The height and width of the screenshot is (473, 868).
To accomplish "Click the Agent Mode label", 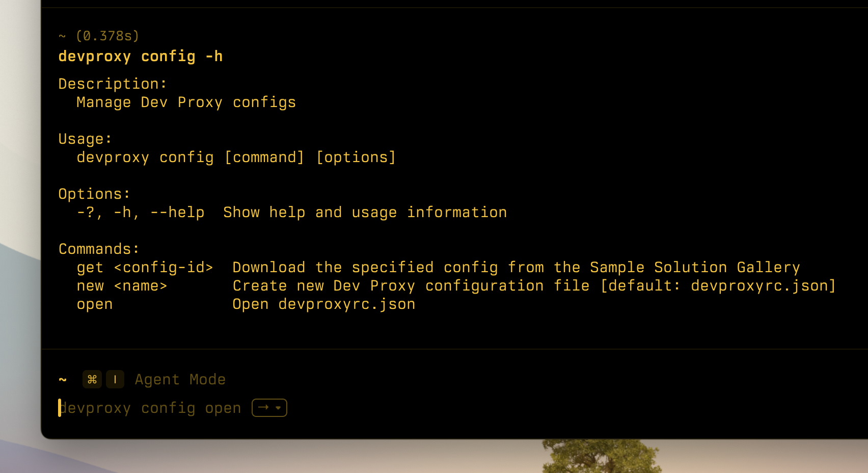I will 180,379.
